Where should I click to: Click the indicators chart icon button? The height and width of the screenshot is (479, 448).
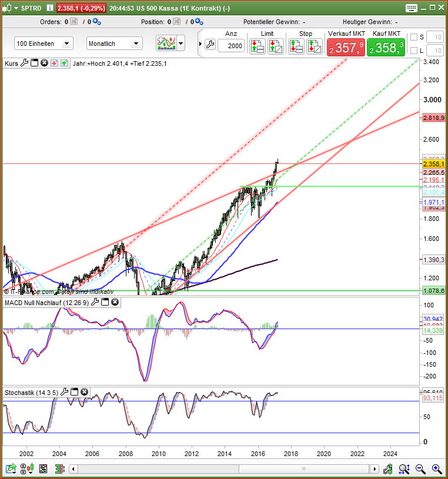[x=166, y=43]
